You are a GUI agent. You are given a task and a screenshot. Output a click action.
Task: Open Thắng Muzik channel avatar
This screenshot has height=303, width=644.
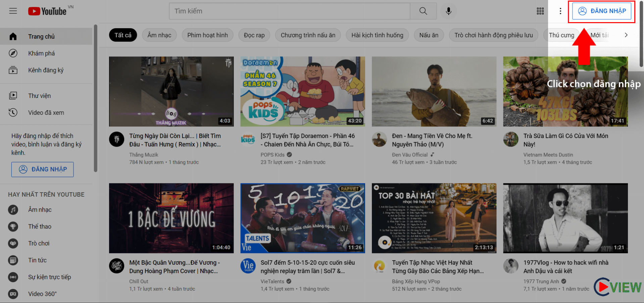[x=116, y=139]
